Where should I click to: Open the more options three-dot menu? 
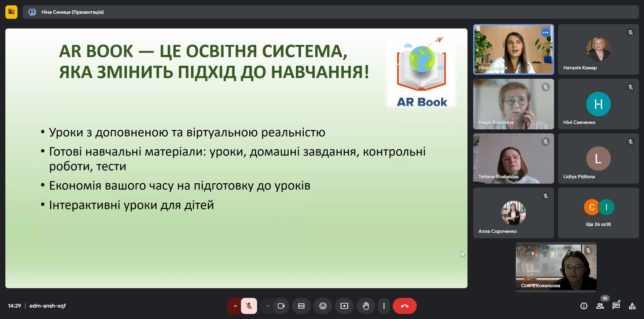click(384, 306)
